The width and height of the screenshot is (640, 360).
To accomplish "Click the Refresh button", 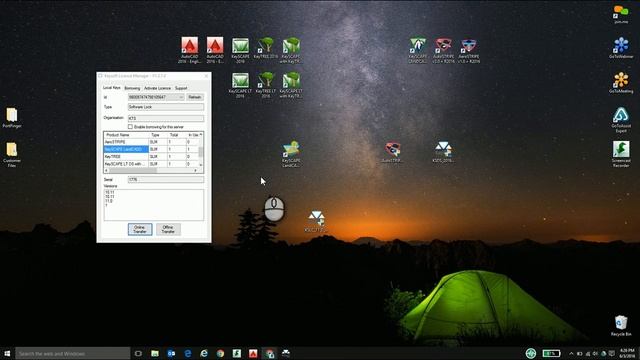I will pyautogui.click(x=195, y=97).
